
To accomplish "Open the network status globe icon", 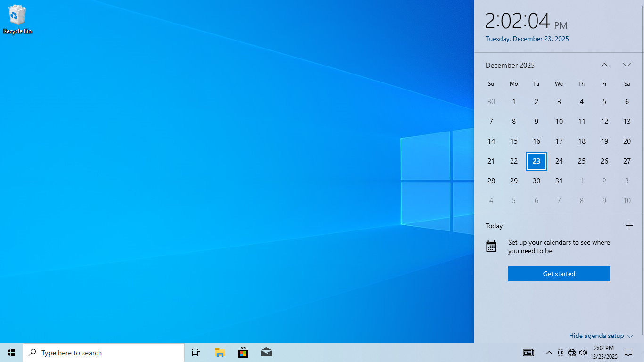I will coord(572,353).
